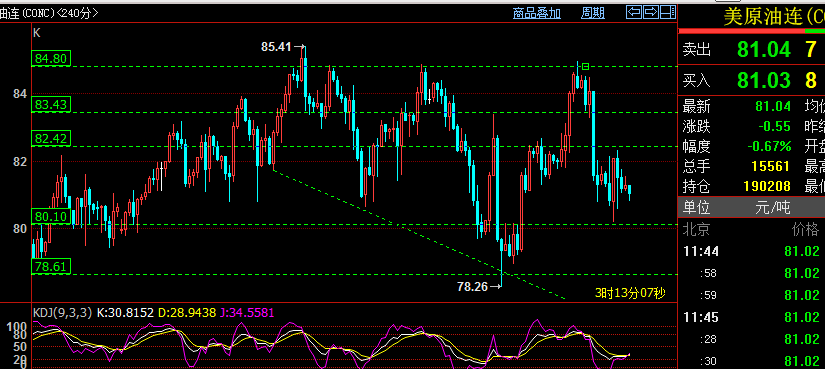Click the right arrow navigation icon
Image resolution: width=825 pixels, height=369 pixels.
coord(651,12)
